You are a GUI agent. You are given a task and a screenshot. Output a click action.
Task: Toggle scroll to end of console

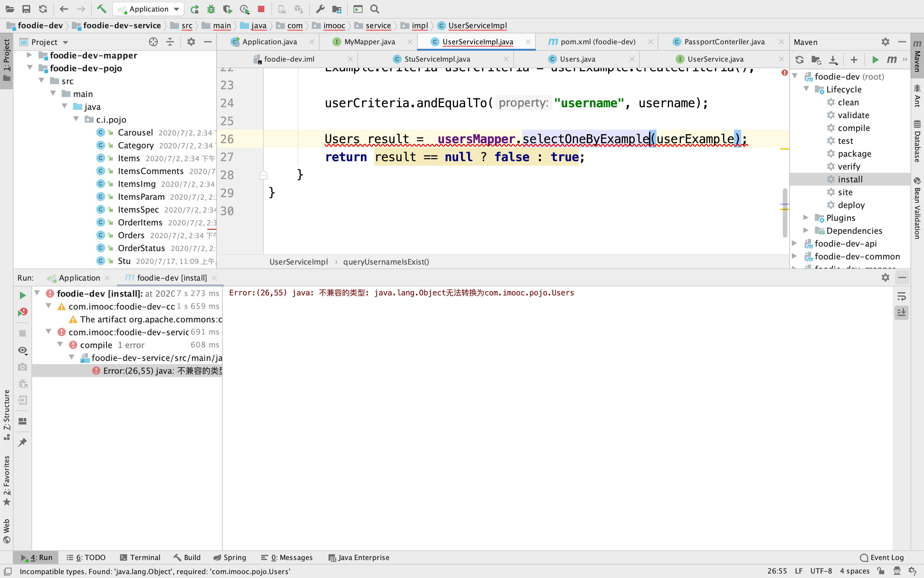click(x=902, y=313)
